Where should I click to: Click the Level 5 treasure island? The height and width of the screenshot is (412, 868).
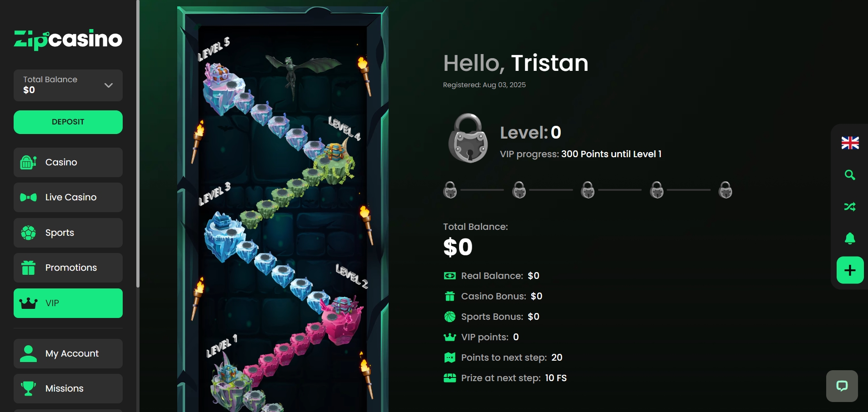coord(224,87)
